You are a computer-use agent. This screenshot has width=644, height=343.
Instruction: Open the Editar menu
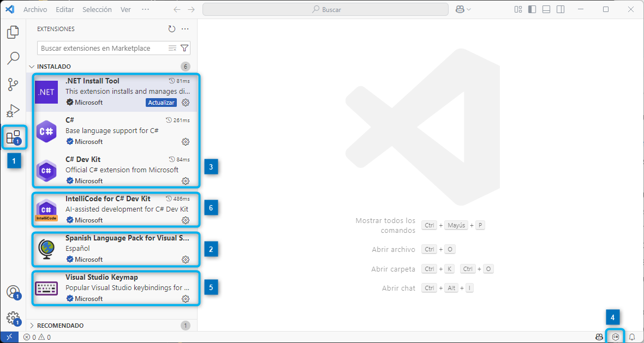tap(64, 9)
